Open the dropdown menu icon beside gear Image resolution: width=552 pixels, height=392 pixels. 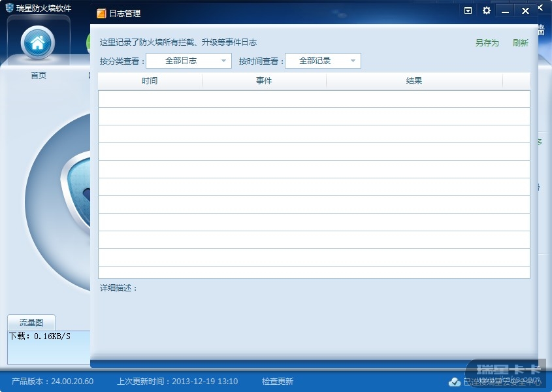pyautogui.click(x=468, y=10)
